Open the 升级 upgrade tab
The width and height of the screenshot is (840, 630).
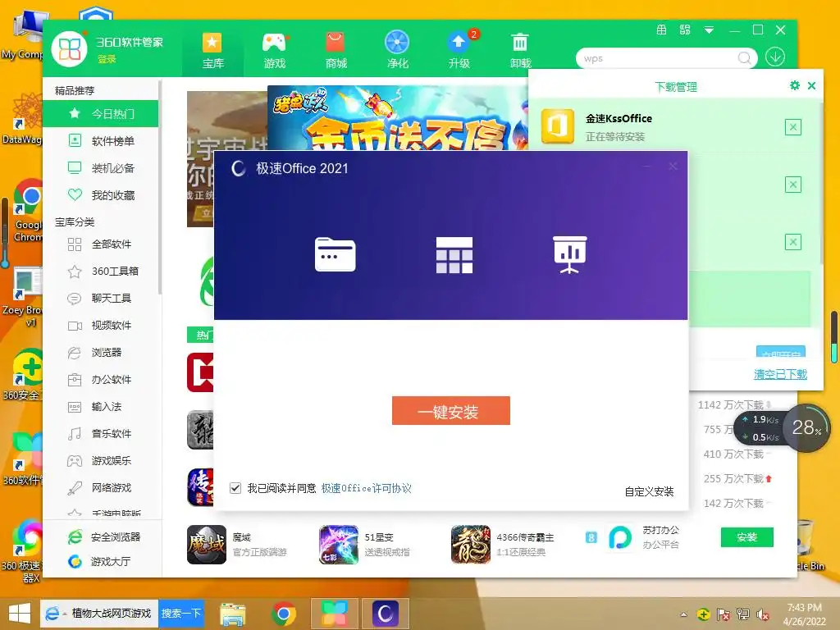point(459,50)
